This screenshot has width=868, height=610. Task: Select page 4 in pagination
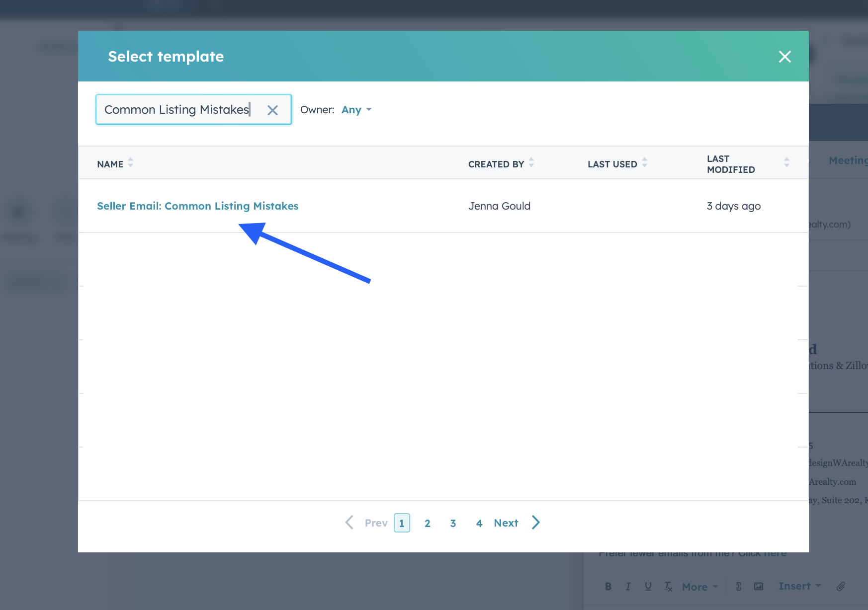click(479, 523)
